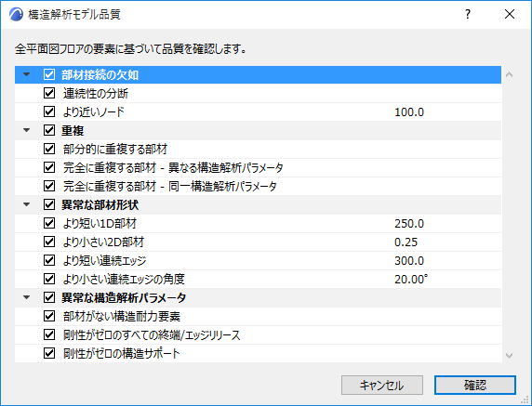The width and height of the screenshot is (532, 406).
Task: Edit the 250.0 value for より短い1D部材
Action: point(409,224)
